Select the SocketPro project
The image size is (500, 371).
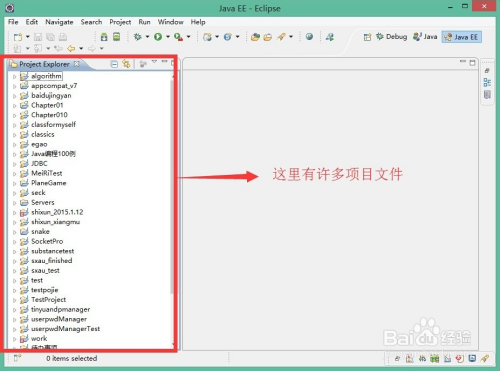[x=47, y=241]
